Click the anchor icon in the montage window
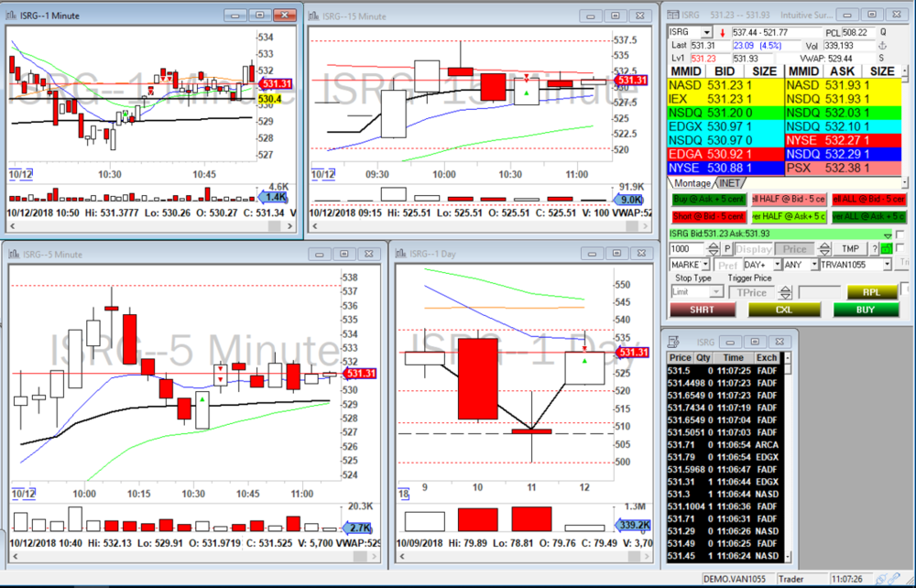 click(883, 45)
